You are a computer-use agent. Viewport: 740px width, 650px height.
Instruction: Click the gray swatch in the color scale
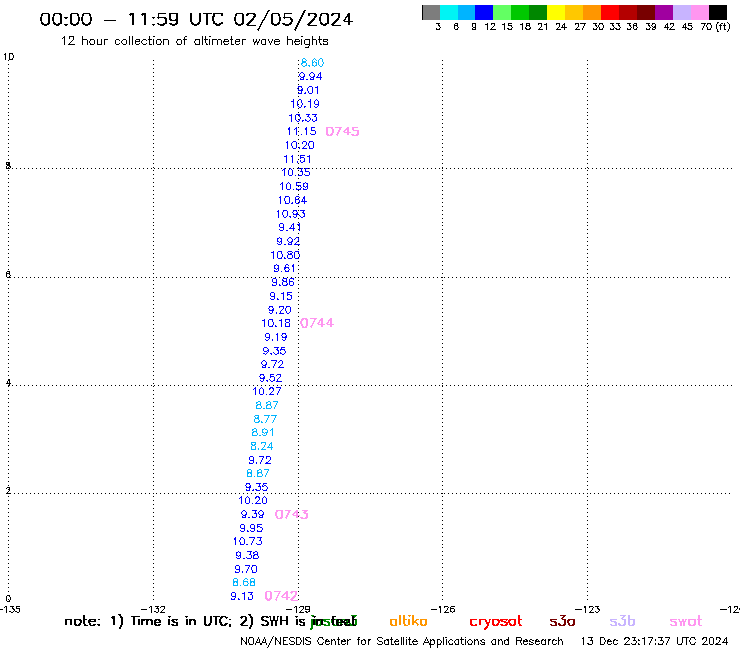(x=431, y=12)
